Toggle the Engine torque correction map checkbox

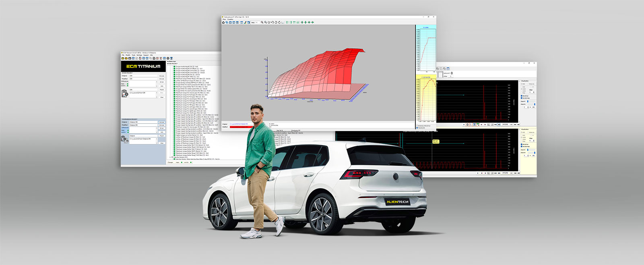click(x=174, y=135)
